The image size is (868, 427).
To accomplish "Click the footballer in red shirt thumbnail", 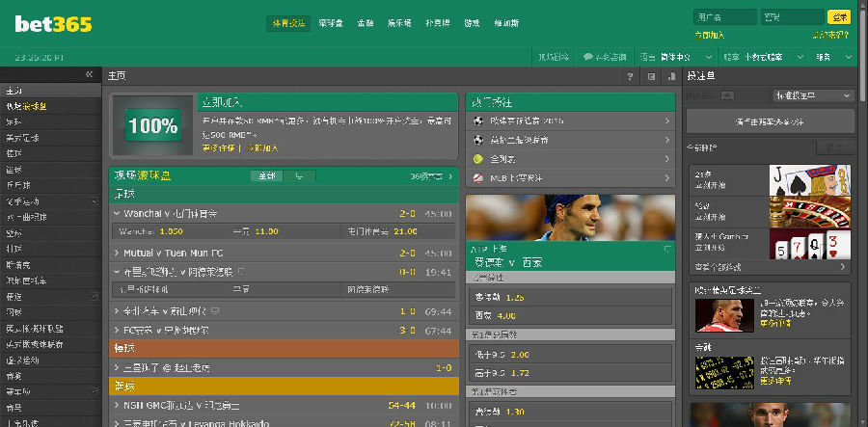I will (x=724, y=315).
